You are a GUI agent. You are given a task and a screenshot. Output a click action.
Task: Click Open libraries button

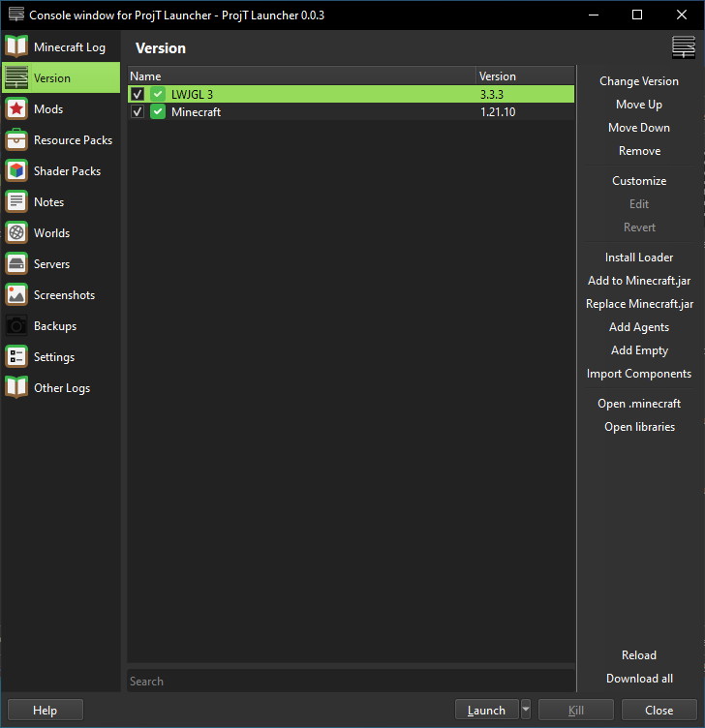click(x=639, y=427)
